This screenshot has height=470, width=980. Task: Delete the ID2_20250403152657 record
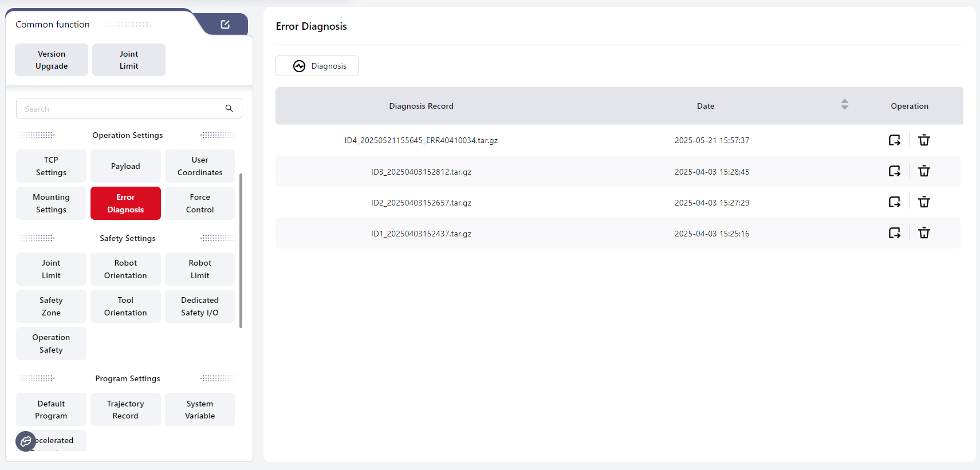click(924, 202)
